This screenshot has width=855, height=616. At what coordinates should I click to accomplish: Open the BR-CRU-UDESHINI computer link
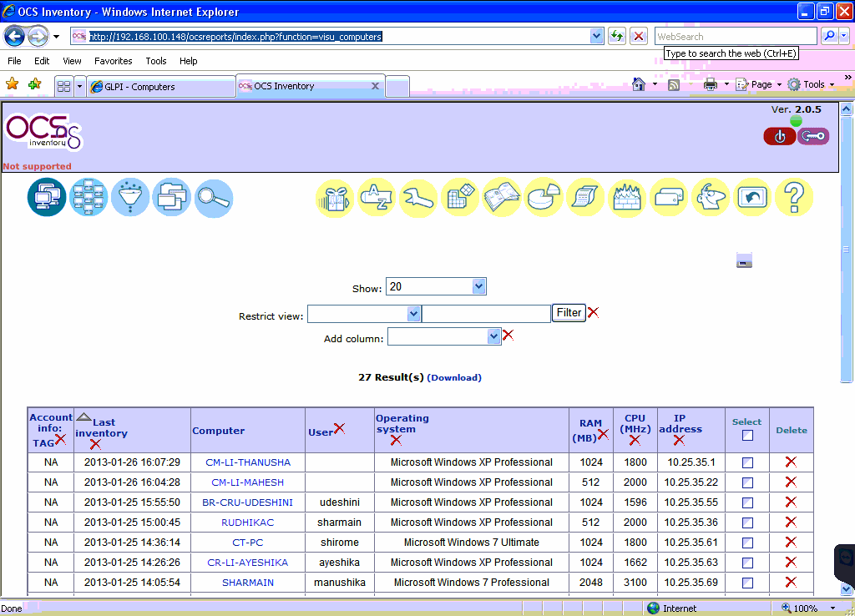(x=247, y=502)
